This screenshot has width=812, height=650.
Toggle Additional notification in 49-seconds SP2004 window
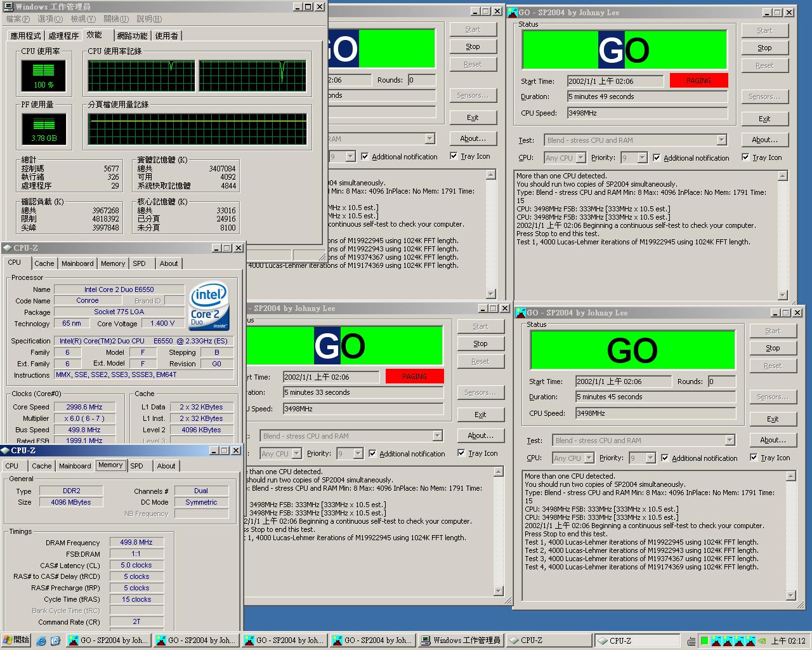pos(657,157)
